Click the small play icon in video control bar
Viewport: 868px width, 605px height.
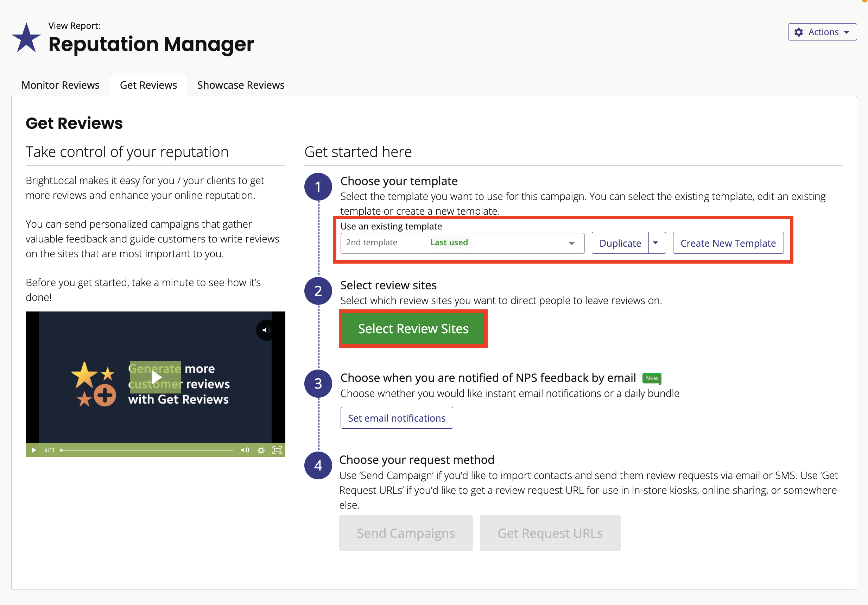click(x=34, y=450)
